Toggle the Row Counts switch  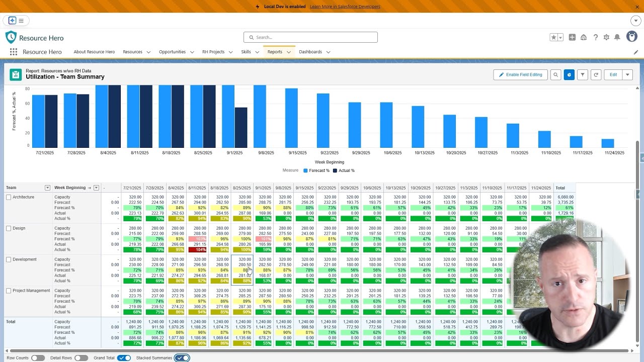tap(38, 358)
